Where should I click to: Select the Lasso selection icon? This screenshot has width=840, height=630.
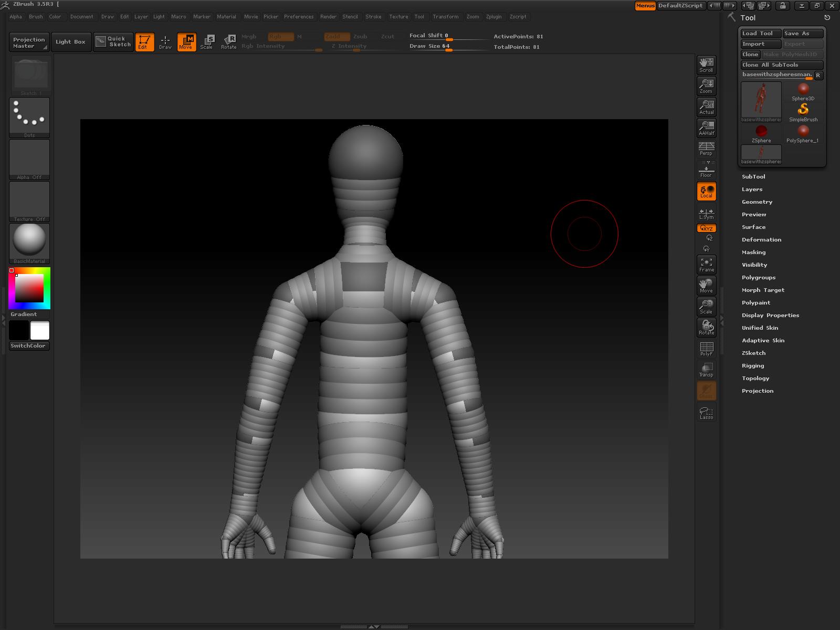(706, 412)
